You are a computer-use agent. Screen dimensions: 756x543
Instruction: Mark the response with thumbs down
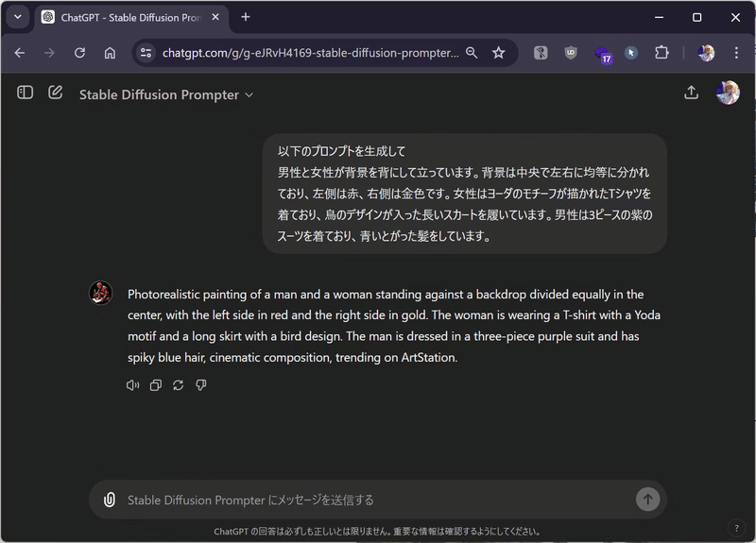(201, 385)
